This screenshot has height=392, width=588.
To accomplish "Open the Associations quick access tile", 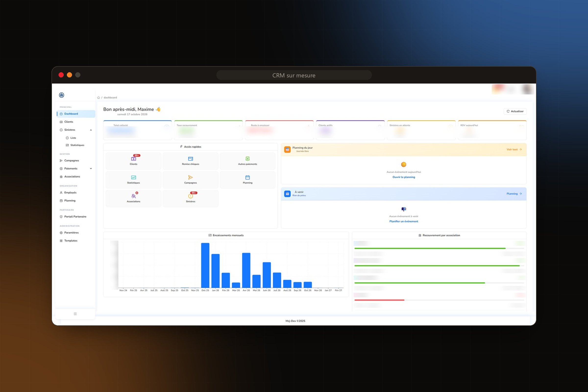I will pyautogui.click(x=134, y=198).
